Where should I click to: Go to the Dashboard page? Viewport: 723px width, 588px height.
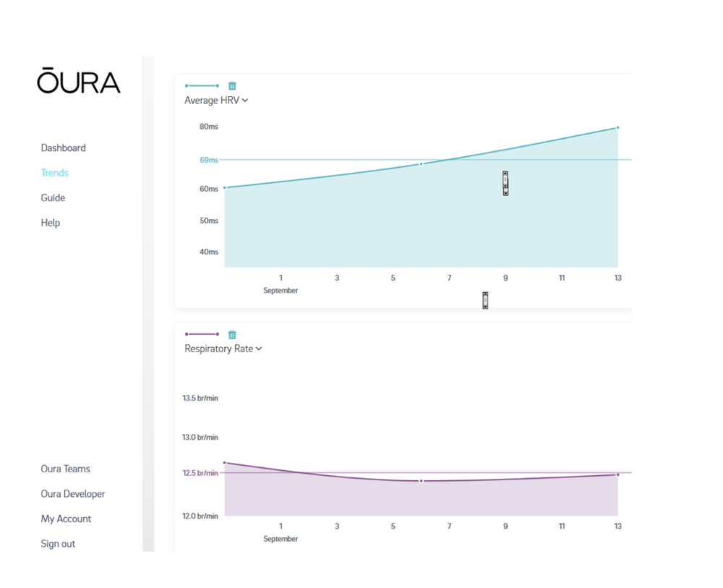click(63, 148)
